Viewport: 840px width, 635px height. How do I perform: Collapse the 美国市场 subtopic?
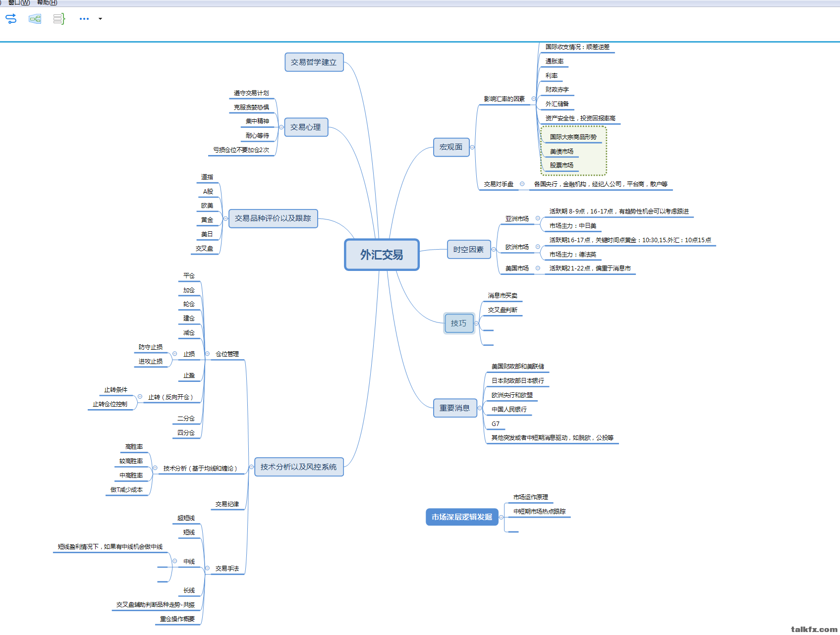[x=538, y=268]
